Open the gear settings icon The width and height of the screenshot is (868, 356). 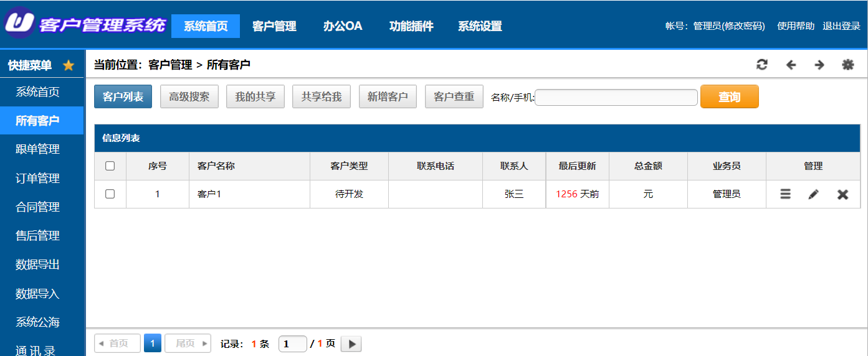tap(848, 65)
